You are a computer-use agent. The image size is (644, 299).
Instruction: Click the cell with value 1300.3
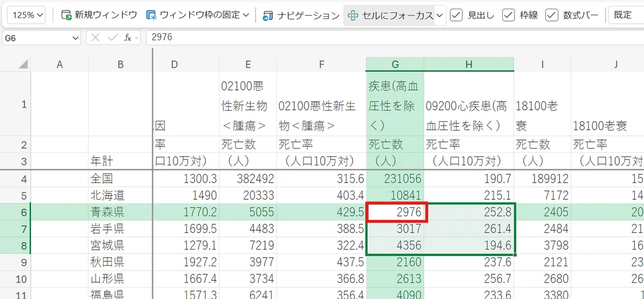coord(186,179)
